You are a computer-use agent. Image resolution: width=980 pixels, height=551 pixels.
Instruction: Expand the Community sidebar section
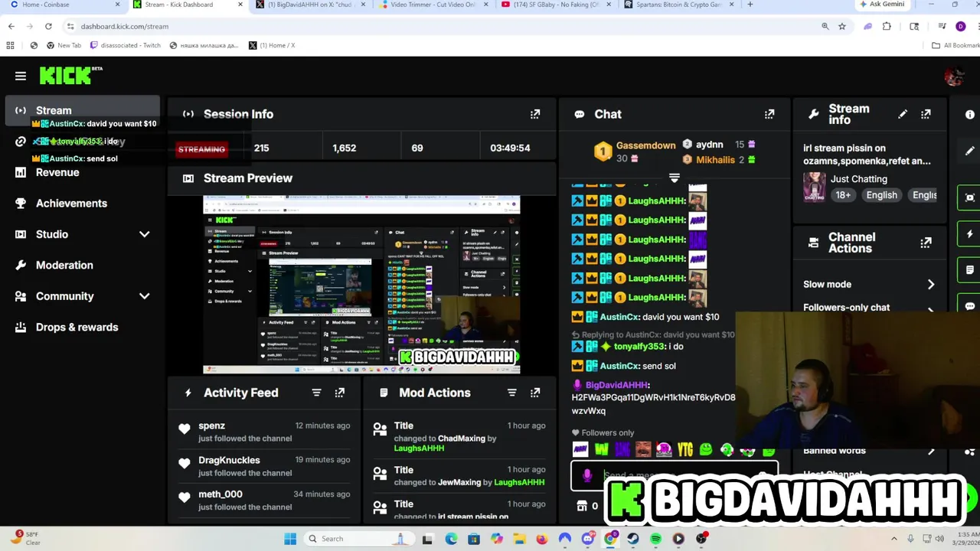point(145,296)
